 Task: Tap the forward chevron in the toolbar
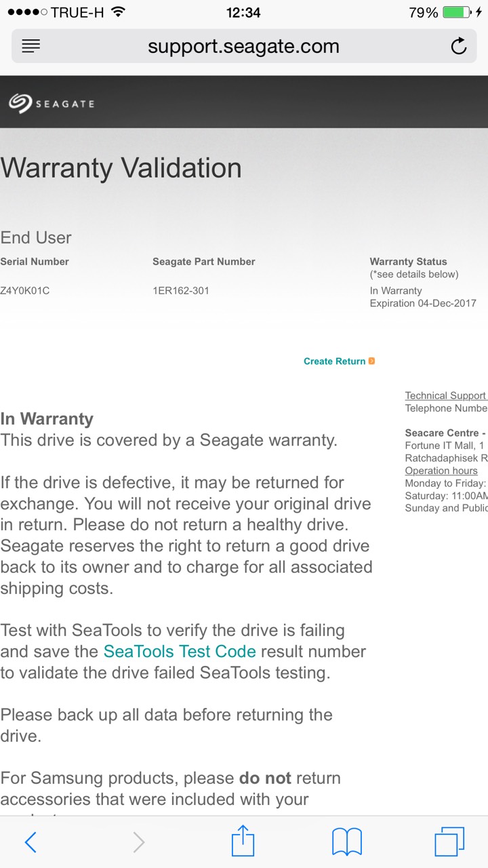coord(138,842)
